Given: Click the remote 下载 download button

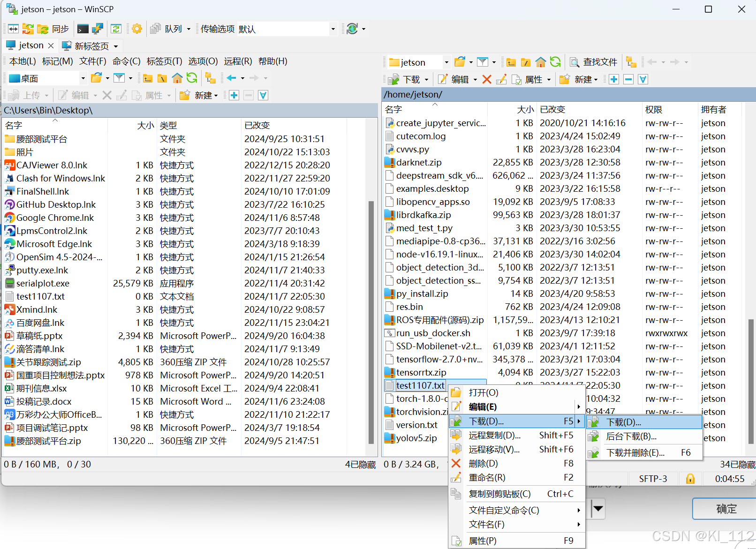Looking at the screenshot, I should [x=404, y=80].
